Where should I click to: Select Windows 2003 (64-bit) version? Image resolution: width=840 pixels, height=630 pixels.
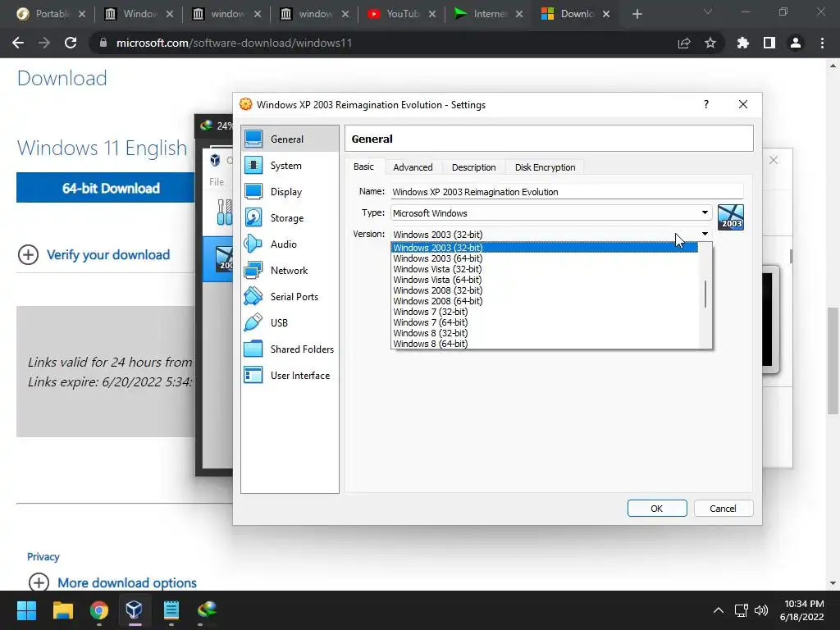coord(545,258)
